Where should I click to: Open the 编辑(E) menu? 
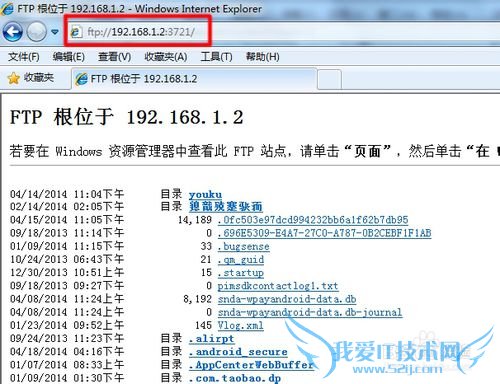pyautogui.click(x=69, y=57)
